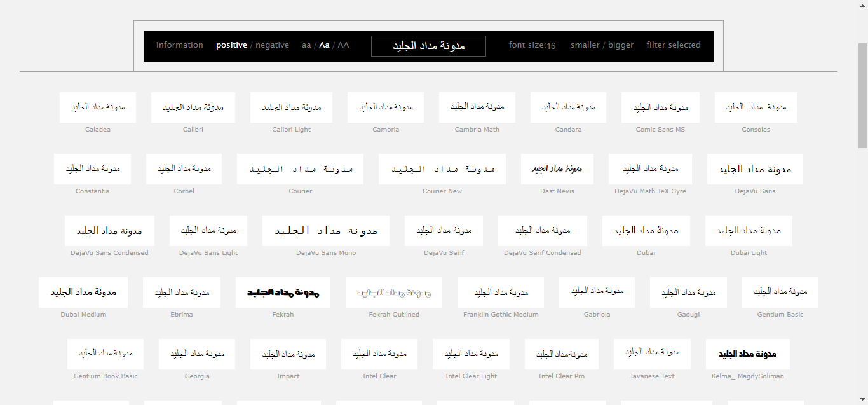Image resolution: width=868 pixels, height=405 pixels.
Task: Set text case to uppercase AA
Action: [343, 45]
